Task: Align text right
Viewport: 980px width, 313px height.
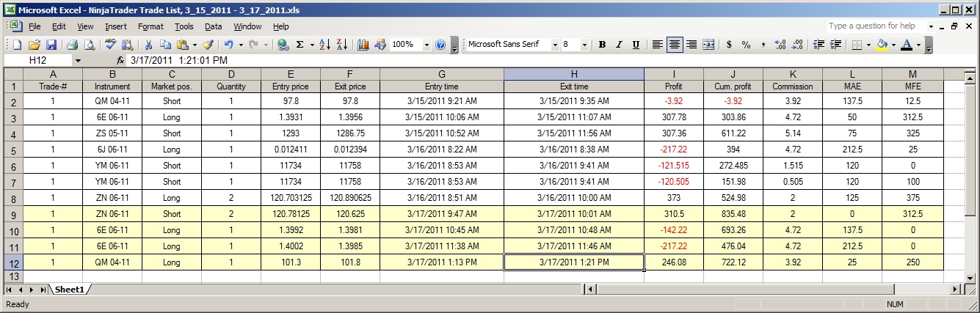Action: [692, 45]
